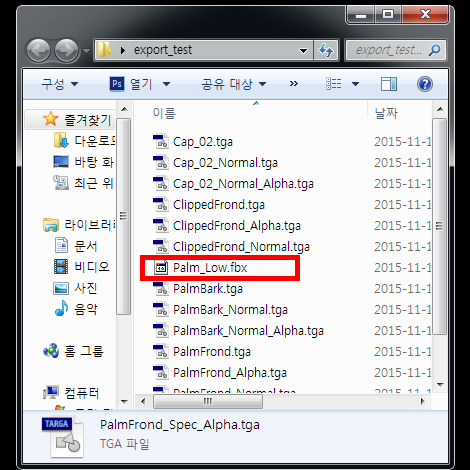Viewport: 470px width, 470px height.
Task: Select 바탕 화면 (Desktop) in navigation pane
Action: (94, 162)
